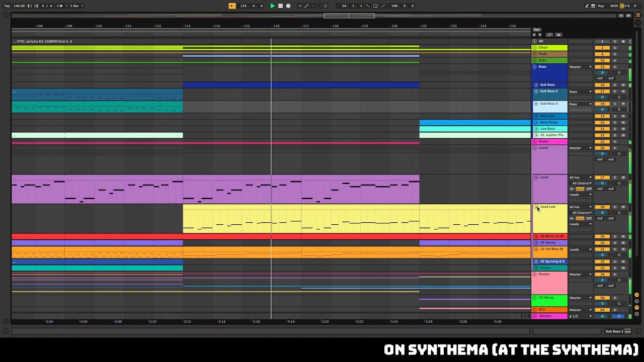Viewport: 644px width, 362px height.
Task: Arm the Sub Bass 3 track
Action: 623,104
